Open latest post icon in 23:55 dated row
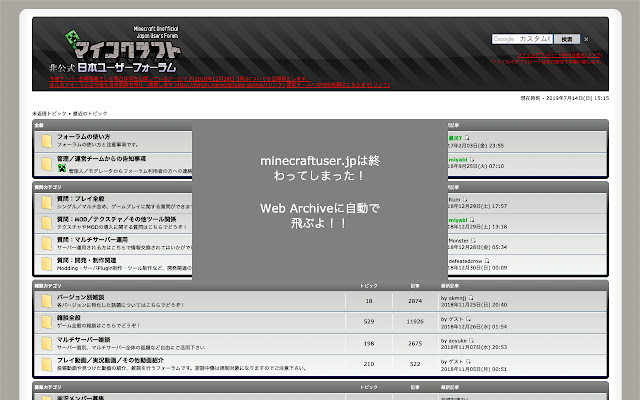 [467, 138]
